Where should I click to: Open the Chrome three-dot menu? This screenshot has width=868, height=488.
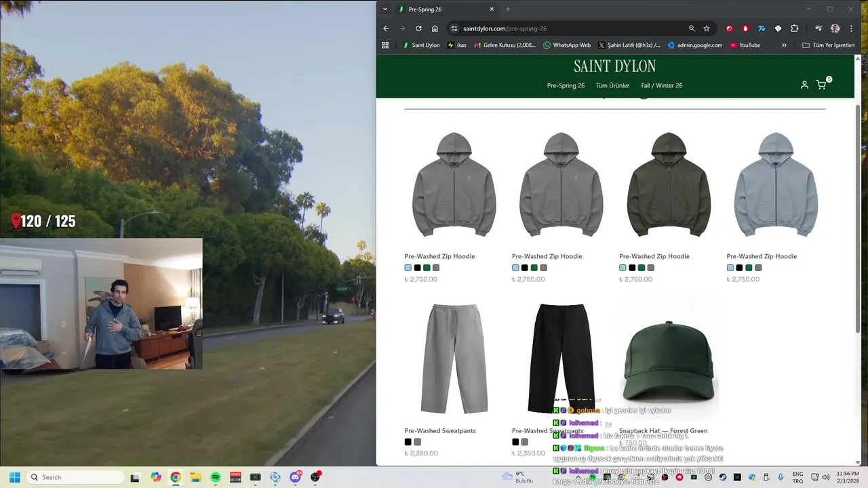click(x=851, y=28)
